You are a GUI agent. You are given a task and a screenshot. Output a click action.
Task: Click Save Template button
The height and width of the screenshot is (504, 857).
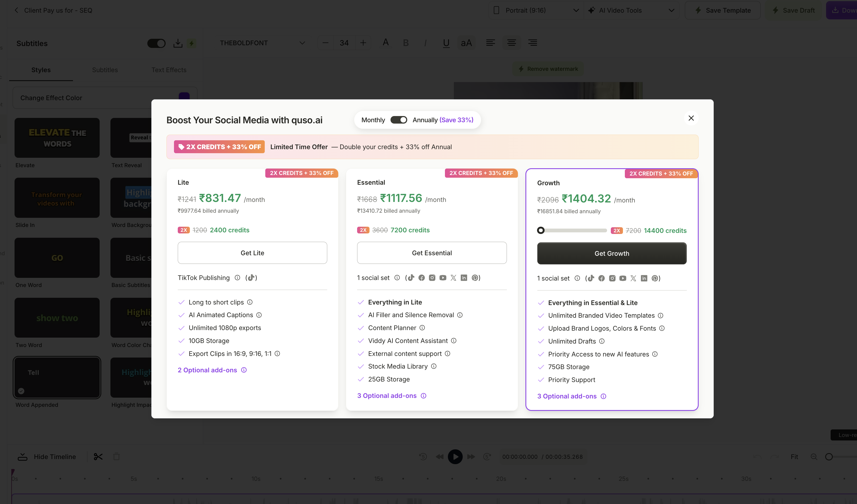pos(723,10)
